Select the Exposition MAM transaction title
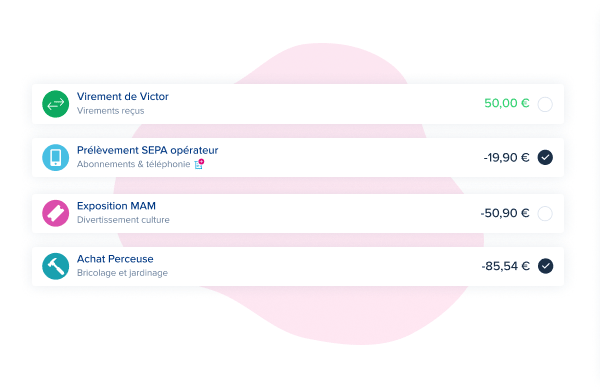 [x=116, y=206]
